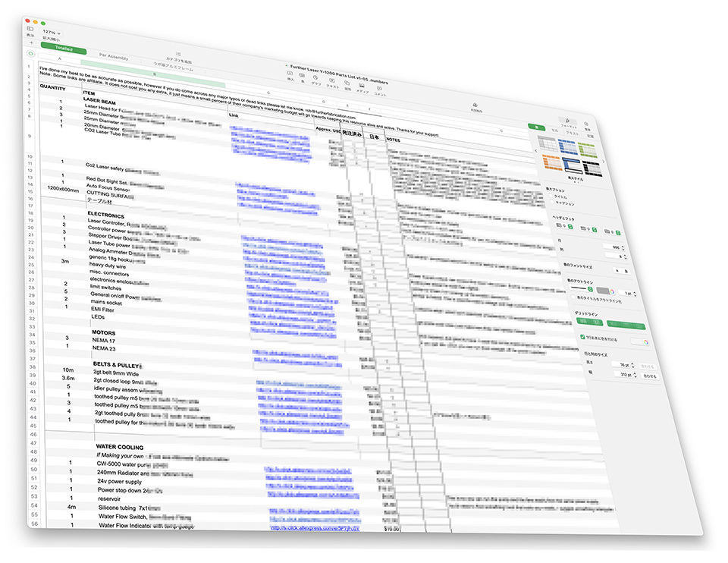
Task: Click the Media (メディア) toolbar icon
Action: [362, 86]
